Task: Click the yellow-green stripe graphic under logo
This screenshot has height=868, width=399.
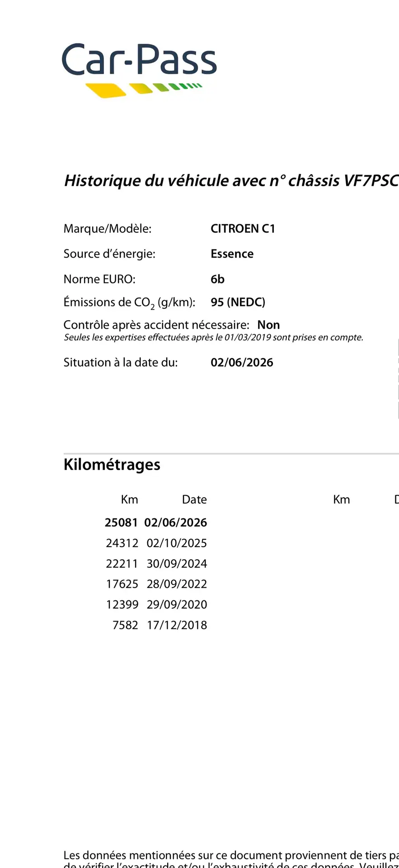Action: tap(144, 90)
